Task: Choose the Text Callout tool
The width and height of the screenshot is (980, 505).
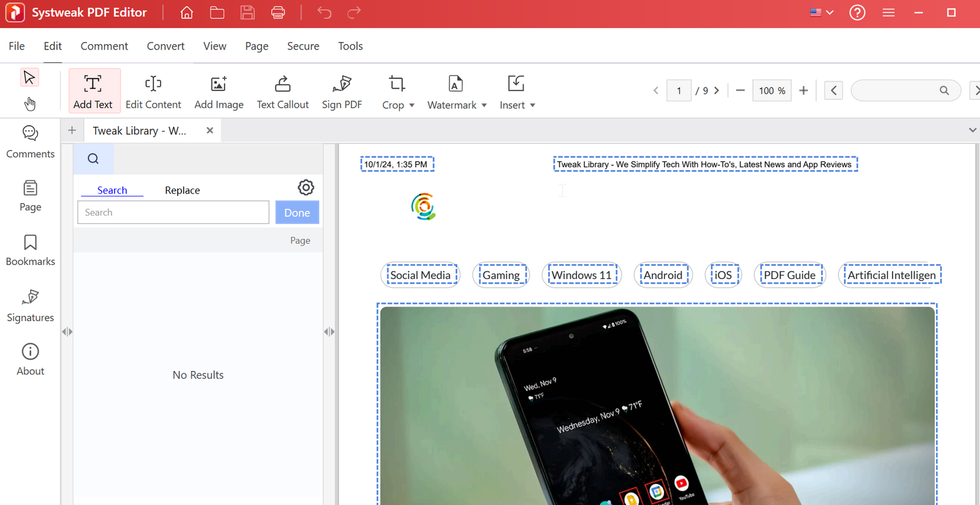Action: coord(282,92)
